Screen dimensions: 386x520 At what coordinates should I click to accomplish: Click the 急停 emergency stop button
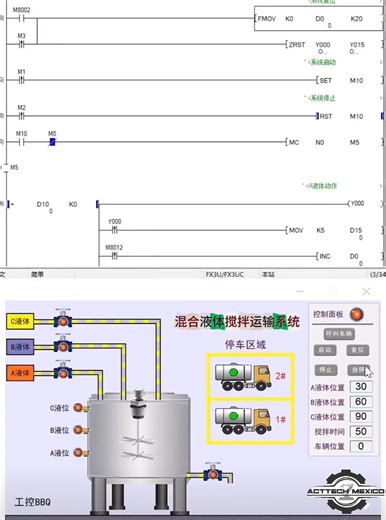[358, 370]
